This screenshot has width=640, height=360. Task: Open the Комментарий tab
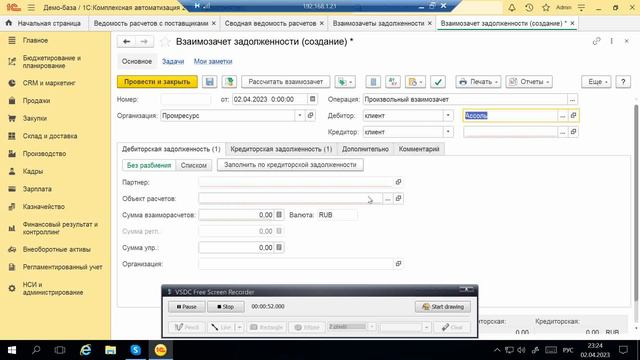pos(419,149)
